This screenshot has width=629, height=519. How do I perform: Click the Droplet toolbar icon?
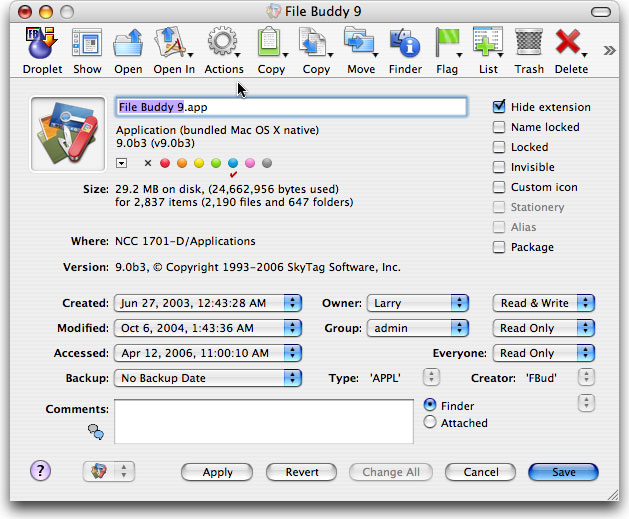click(x=42, y=43)
